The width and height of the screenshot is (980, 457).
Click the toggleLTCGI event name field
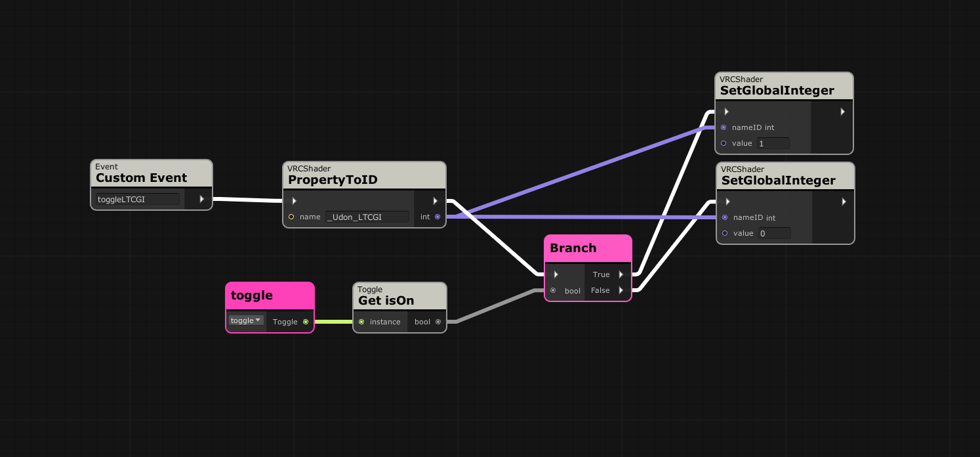pos(138,199)
